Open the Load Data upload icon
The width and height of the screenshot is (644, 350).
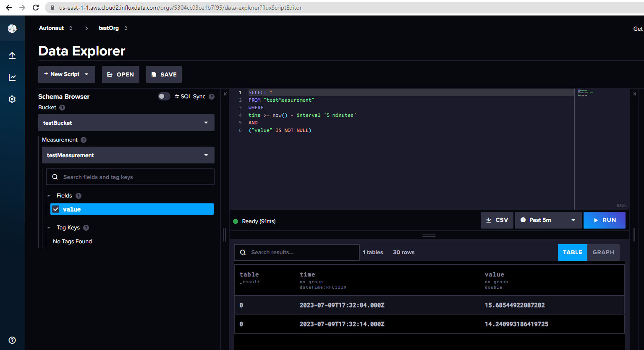[x=12, y=55]
